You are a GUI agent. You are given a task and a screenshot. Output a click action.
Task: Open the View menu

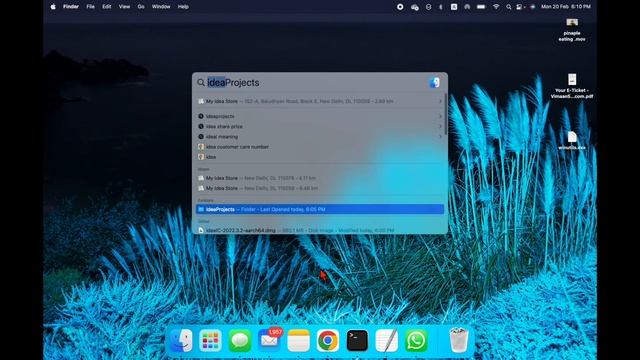[x=124, y=7]
